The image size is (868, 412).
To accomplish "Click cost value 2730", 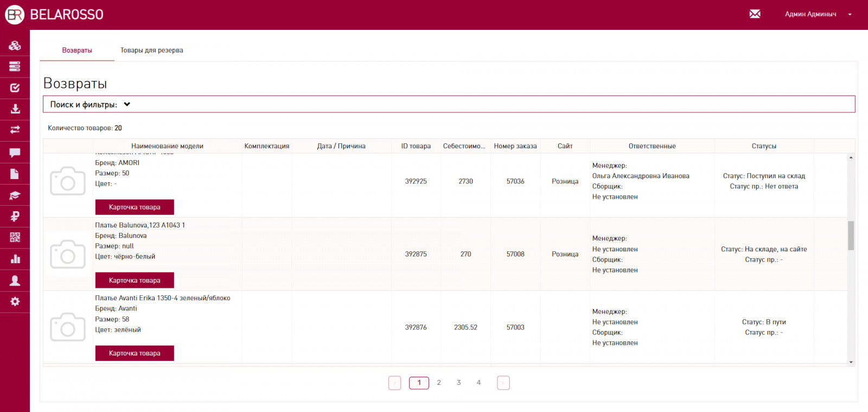I will (x=465, y=181).
